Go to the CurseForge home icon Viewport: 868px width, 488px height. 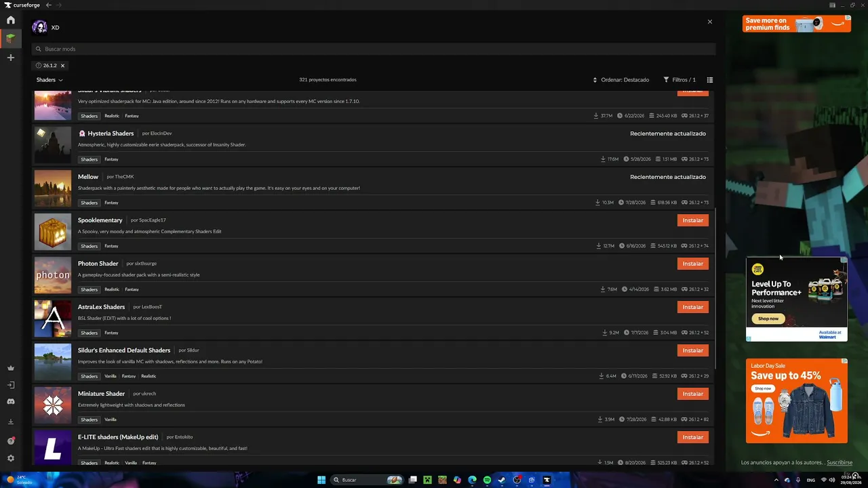click(10, 20)
